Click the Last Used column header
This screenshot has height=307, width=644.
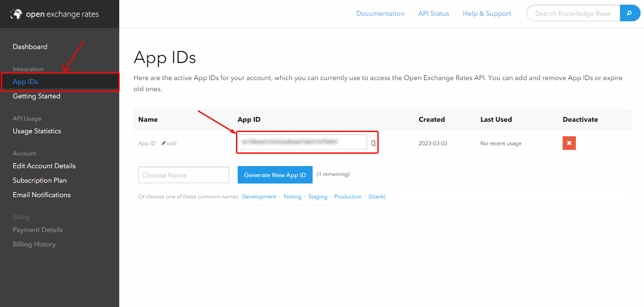coord(496,120)
